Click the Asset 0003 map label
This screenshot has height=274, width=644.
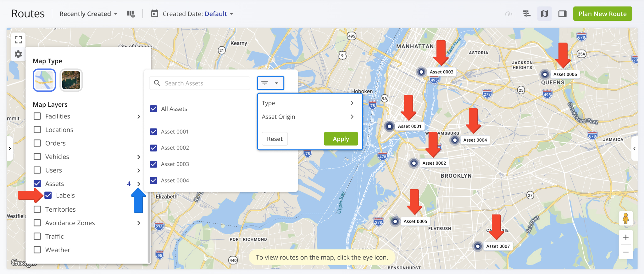441,72
